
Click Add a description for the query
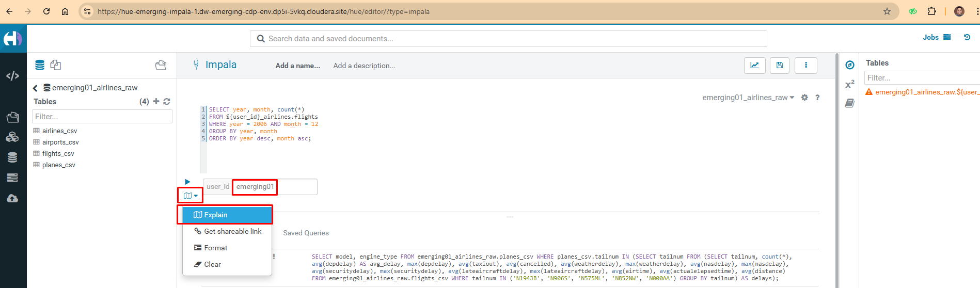[364, 66]
